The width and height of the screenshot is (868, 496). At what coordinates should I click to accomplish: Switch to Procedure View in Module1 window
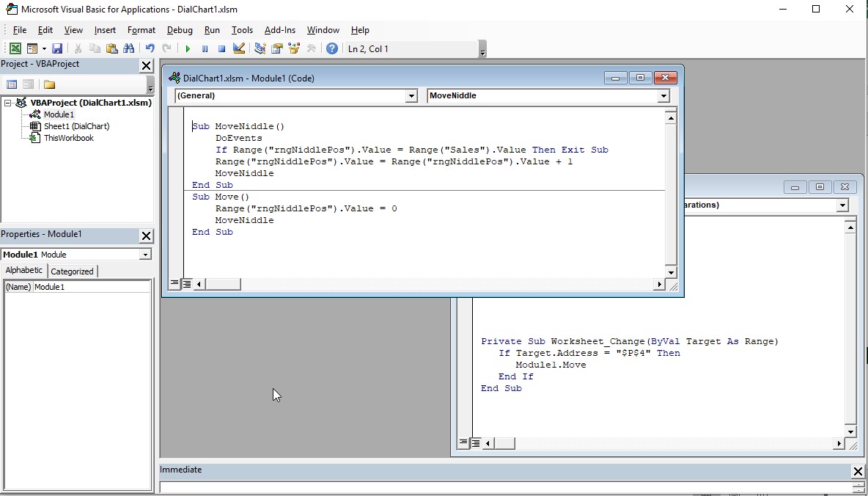[174, 283]
